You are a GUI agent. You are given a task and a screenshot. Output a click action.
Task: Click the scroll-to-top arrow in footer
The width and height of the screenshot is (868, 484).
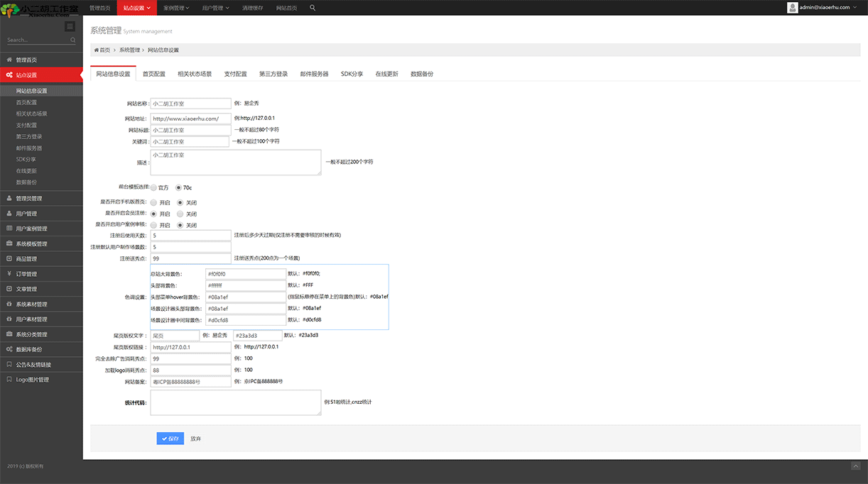pos(855,466)
